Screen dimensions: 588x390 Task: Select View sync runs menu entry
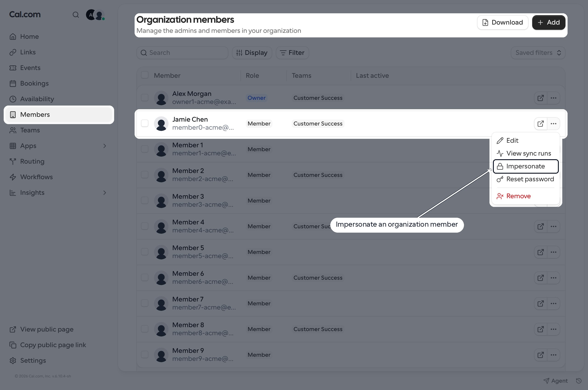(526, 153)
